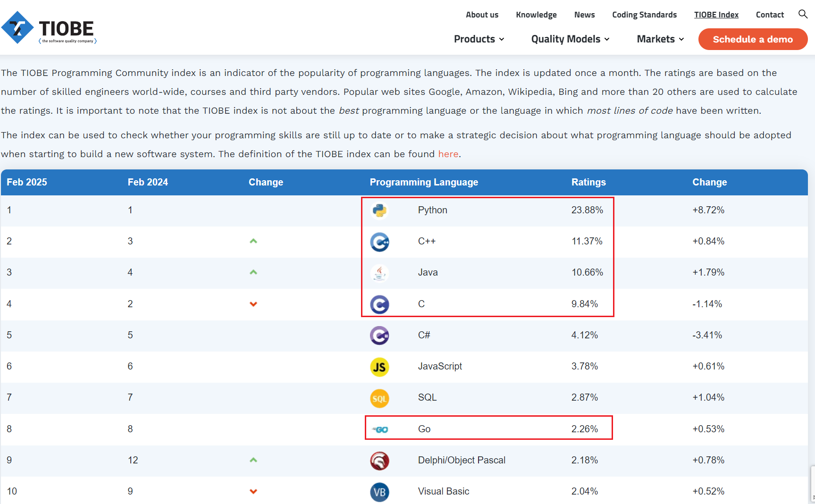Click the +1.04% change for SQL
Image resolution: width=815 pixels, height=504 pixels.
[x=708, y=397]
